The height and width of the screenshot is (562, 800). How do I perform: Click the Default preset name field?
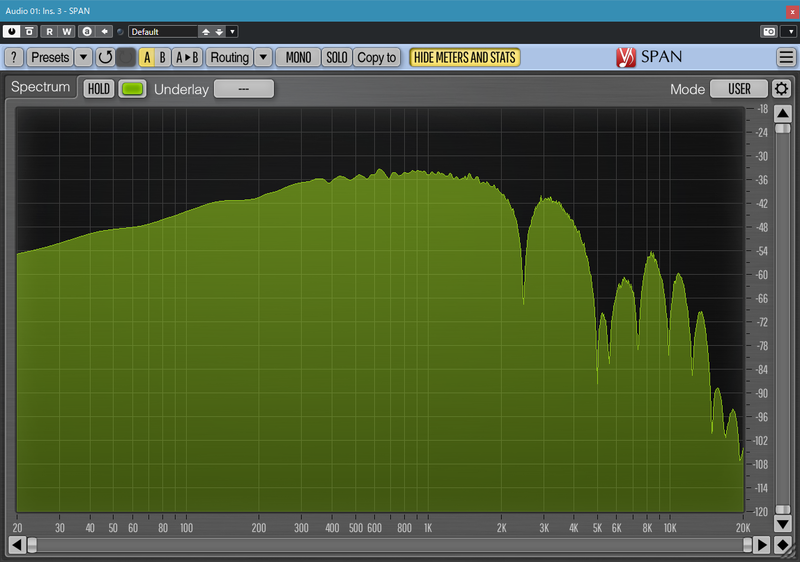(x=163, y=32)
